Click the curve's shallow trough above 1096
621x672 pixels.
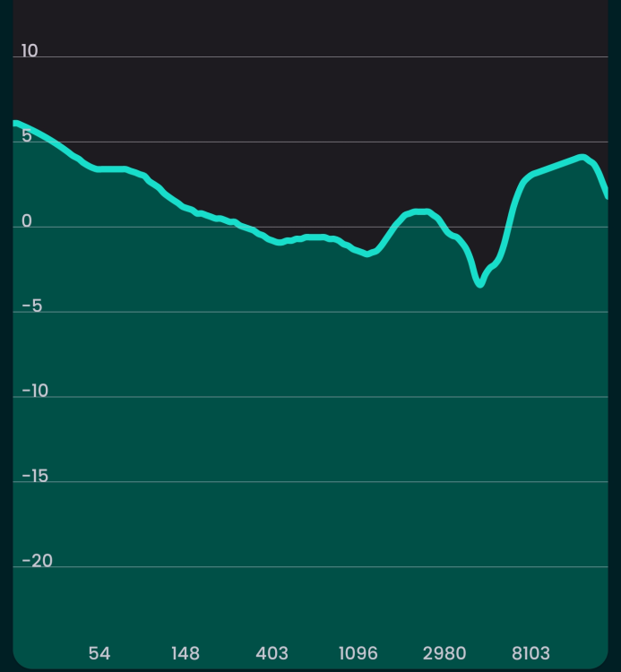tap(367, 254)
